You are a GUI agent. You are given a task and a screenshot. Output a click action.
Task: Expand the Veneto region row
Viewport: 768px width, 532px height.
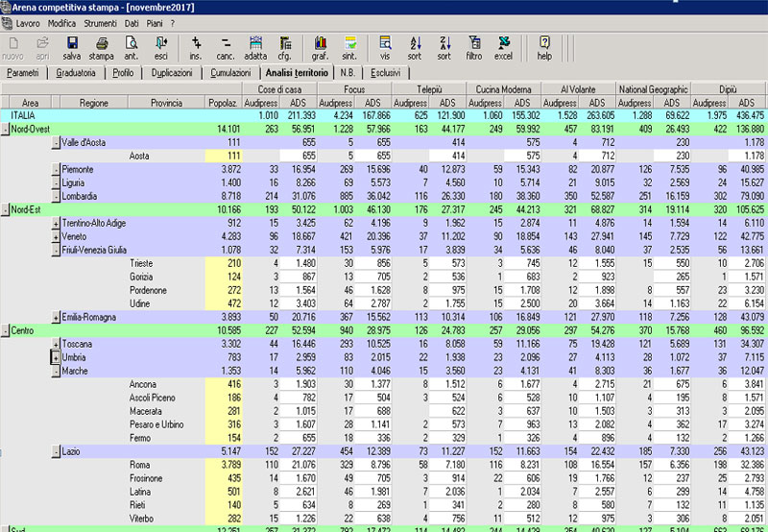click(55, 236)
